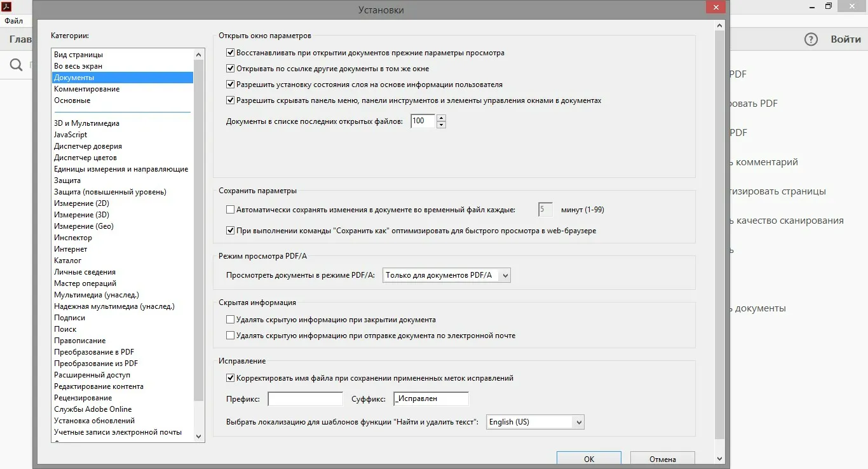
Task: Uncheck 'Восстанавливать при открытии документов прежние параметры просмотра'
Action: (231, 53)
